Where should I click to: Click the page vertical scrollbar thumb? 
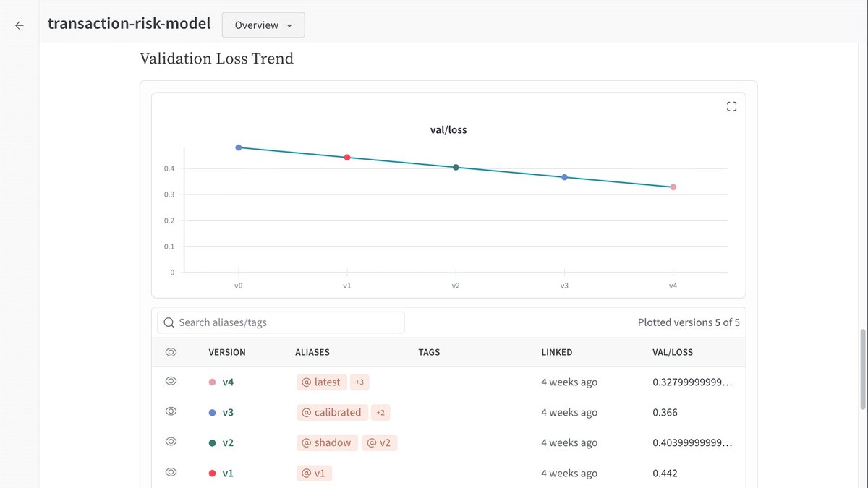pyautogui.click(x=861, y=369)
